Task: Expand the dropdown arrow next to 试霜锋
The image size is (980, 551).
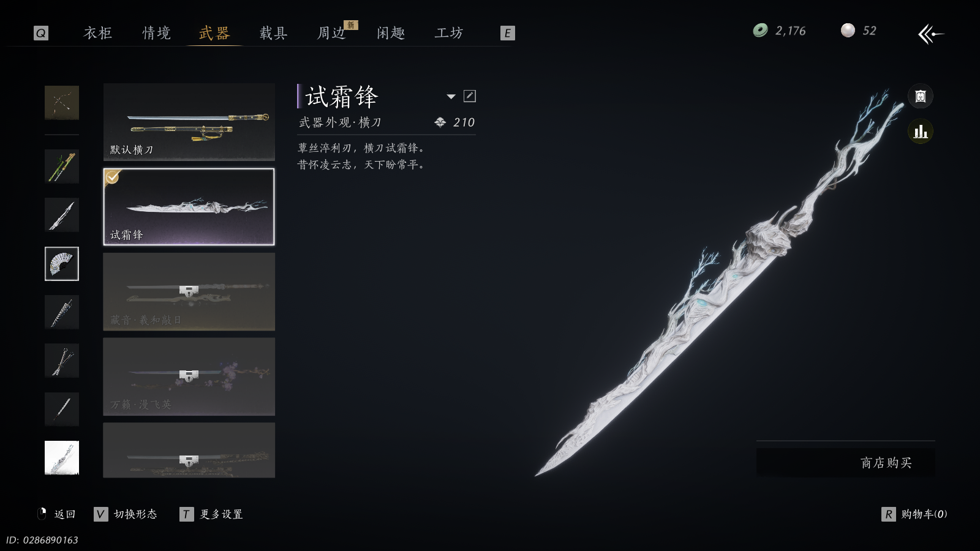Action: (451, 96)
